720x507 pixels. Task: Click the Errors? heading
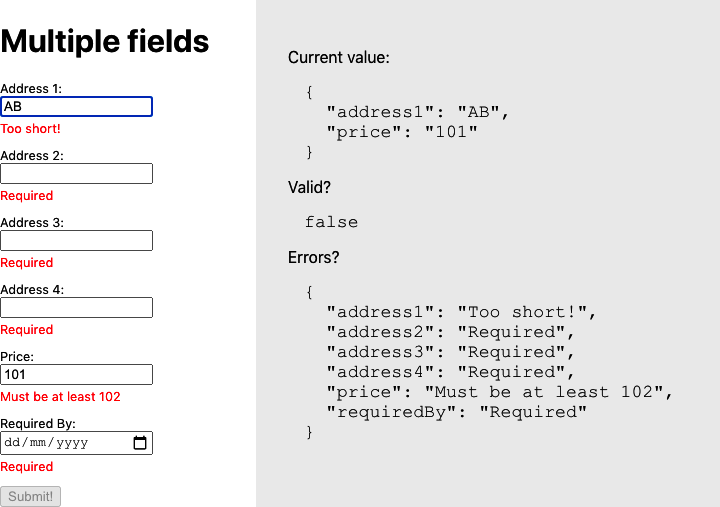click(x=314, y=257)
